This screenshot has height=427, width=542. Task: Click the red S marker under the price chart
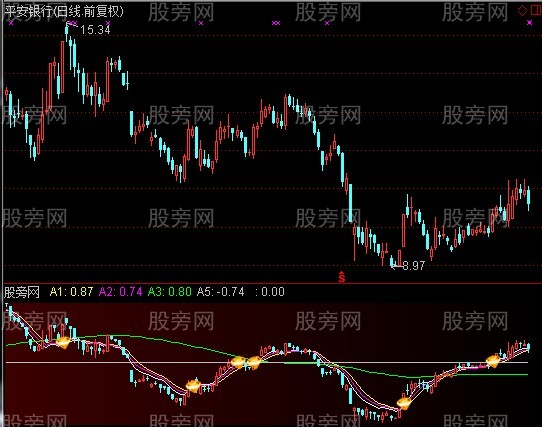[x=342, y=277]
